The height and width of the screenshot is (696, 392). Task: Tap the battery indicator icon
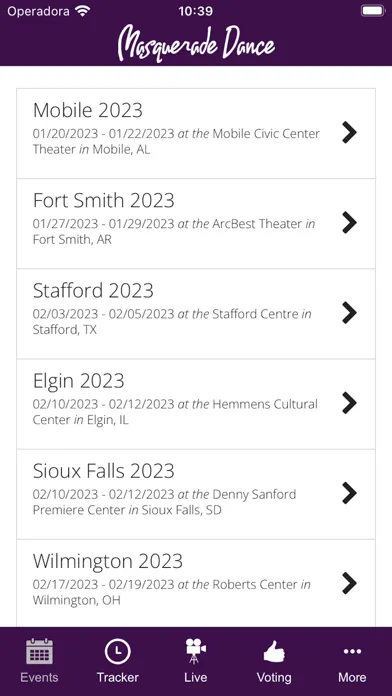coord(372,11)
